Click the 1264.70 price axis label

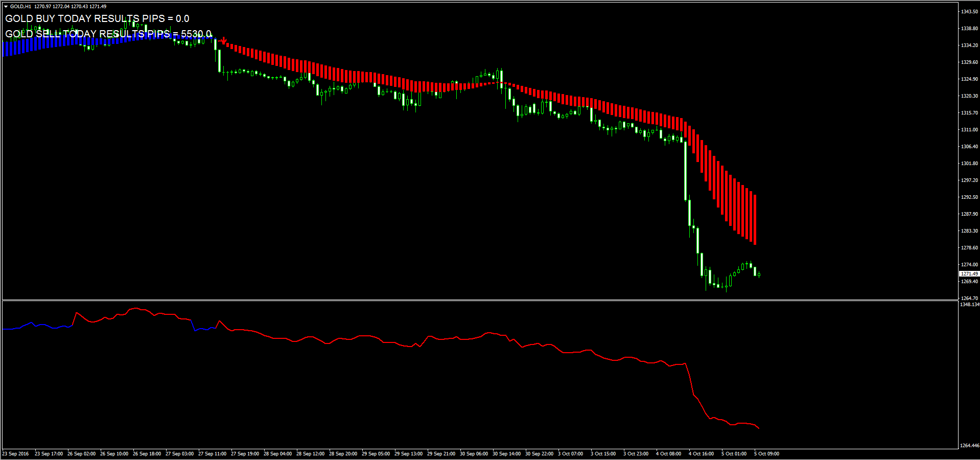(x=969, y=298)
